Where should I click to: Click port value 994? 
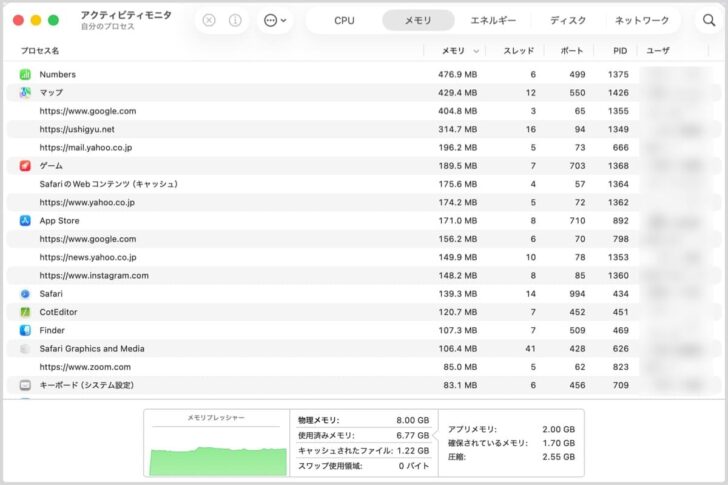577,294
